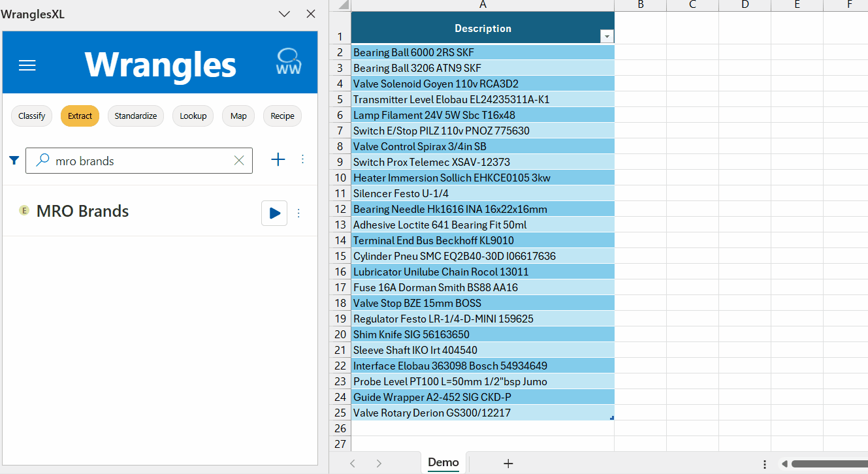The image size is (868, 474).
Task: Select the Standardize filter chip
Action: 135,116
